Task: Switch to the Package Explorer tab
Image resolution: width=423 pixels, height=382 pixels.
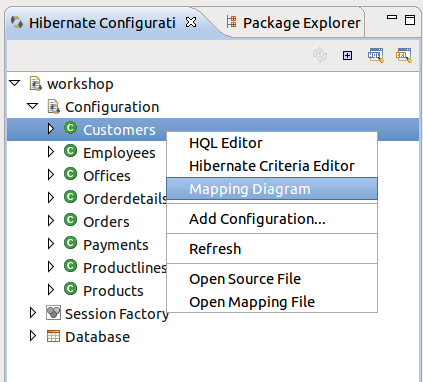Action: tap(294, 23)
